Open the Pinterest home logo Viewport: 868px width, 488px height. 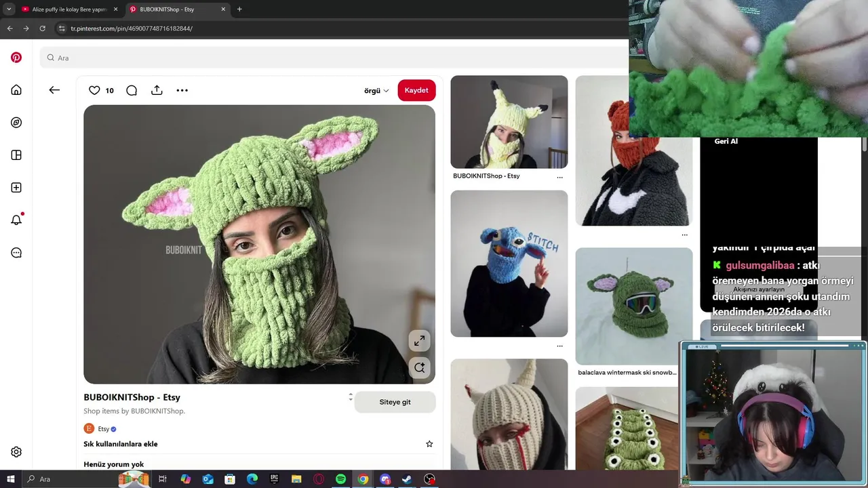click(16, 58)
